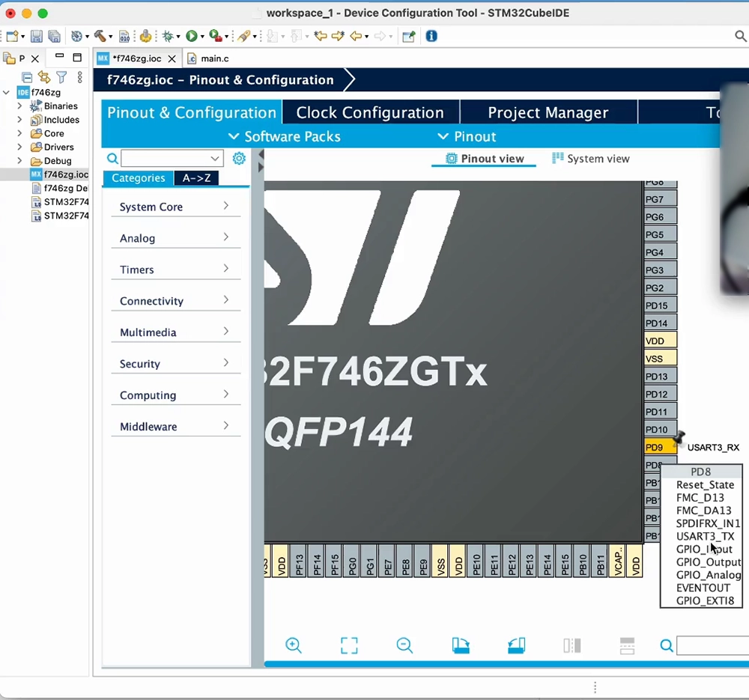Open the Software Packs dropdown

tap(284, 136)
